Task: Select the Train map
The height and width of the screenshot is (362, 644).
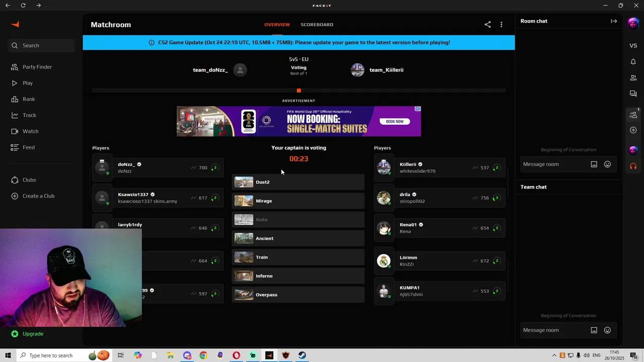Action: (298, 257)
